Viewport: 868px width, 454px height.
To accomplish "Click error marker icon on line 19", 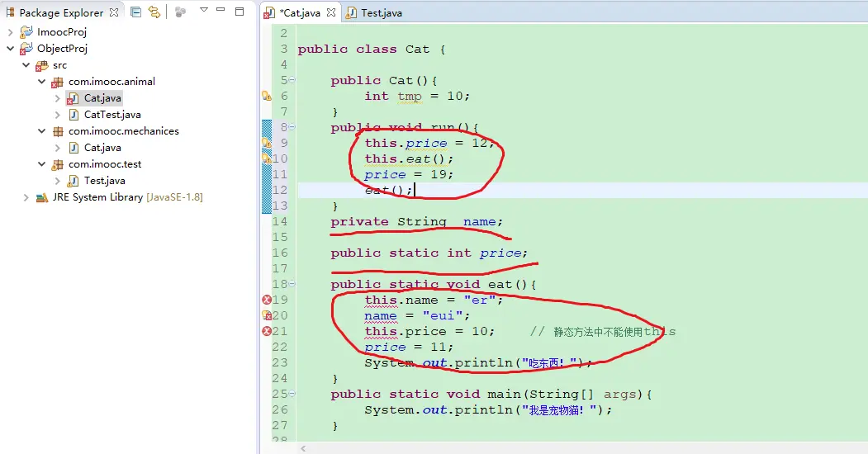I will pyautogui.click(x=266, y=300).
